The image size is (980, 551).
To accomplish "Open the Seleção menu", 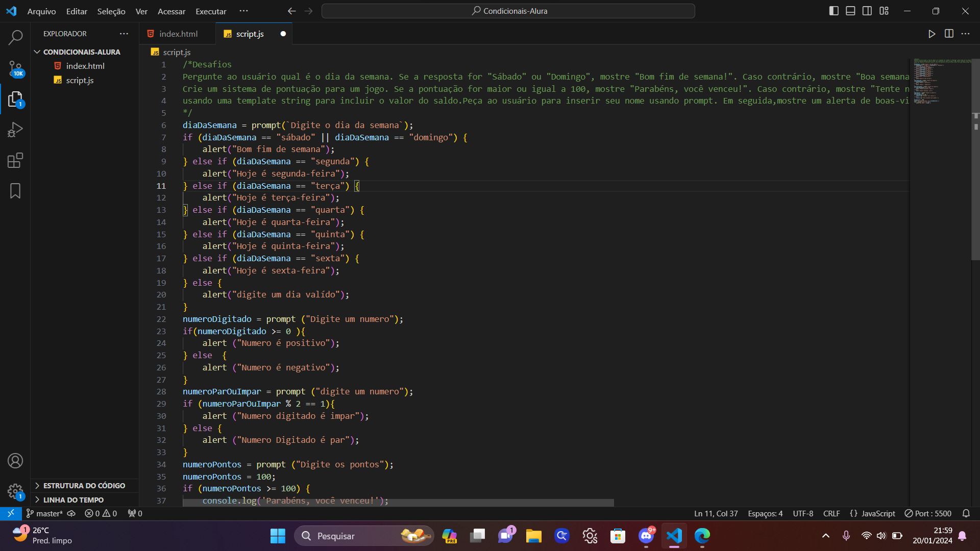I will 111,11.
